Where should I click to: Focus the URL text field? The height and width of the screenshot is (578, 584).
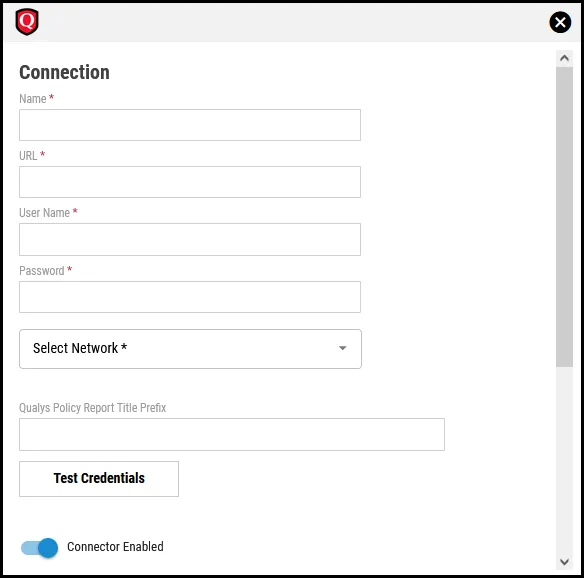click(190, 182)
